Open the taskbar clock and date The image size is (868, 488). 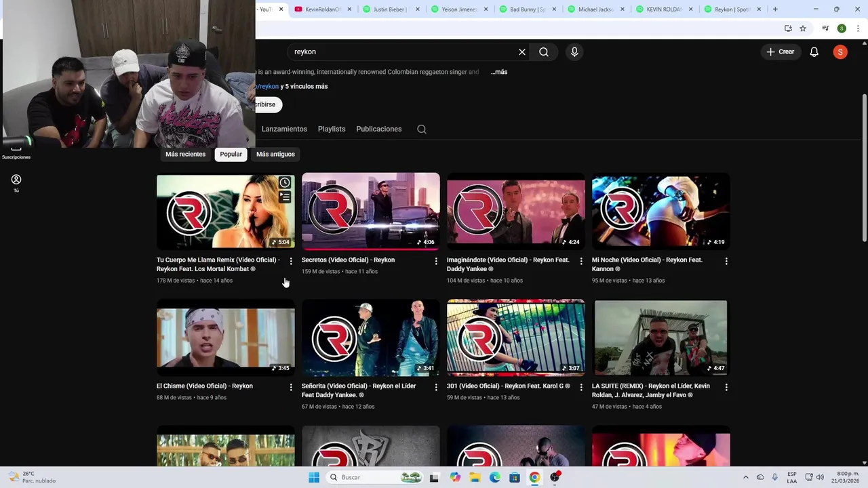[x=848, y=477]
